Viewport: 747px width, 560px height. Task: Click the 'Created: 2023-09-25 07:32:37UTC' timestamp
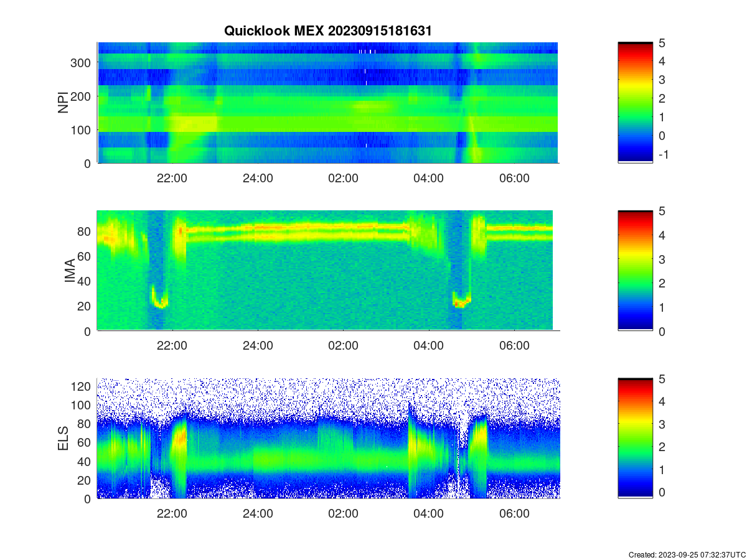(x=687, y=554)
